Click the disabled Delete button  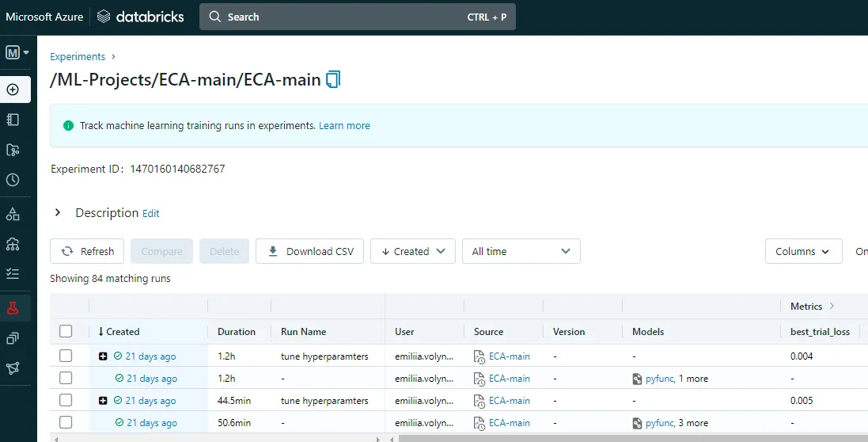[224, 251]
